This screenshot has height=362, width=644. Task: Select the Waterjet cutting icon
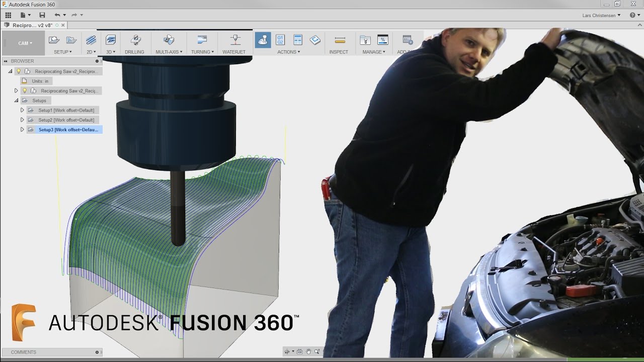[x=234, y=40]
